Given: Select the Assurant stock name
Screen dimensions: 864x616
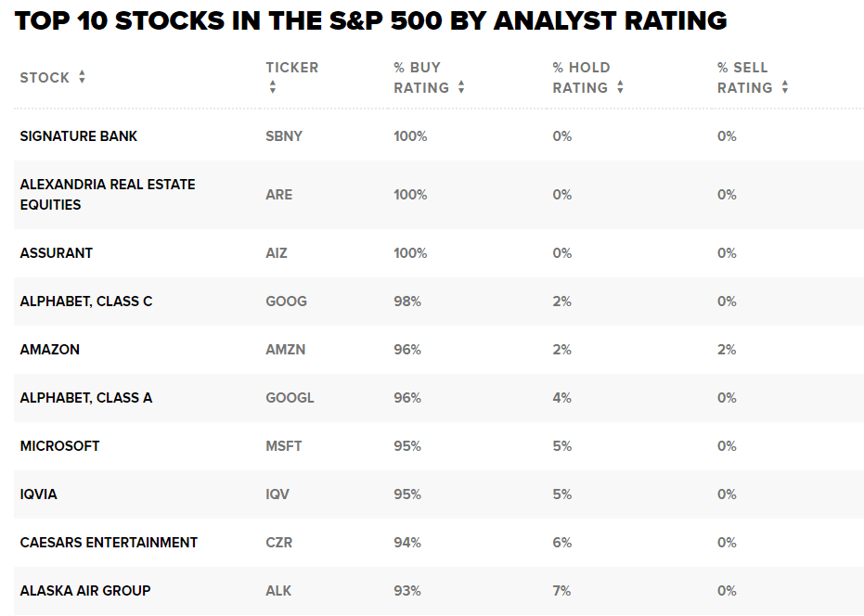Looking at the screenshot, I should 57,253.
